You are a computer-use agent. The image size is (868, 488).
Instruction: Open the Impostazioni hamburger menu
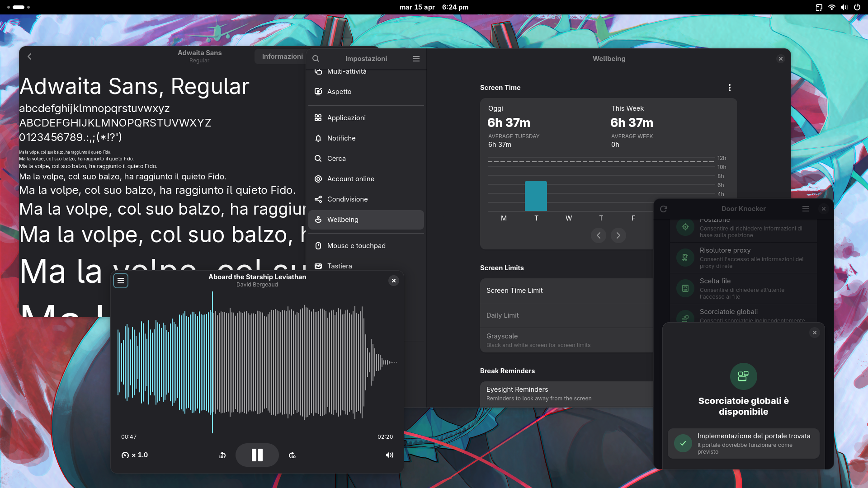416,59
